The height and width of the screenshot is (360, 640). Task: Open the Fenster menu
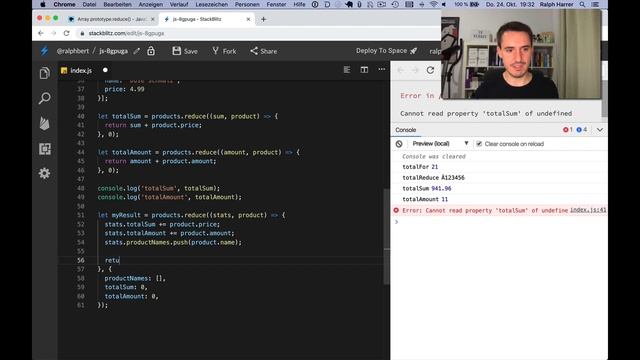276,4
